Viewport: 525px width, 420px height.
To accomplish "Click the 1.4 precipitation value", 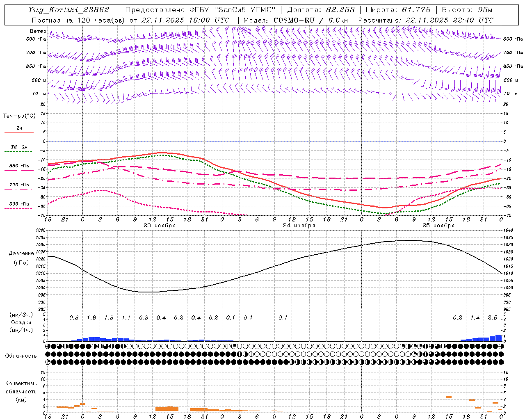I will [475, 318].
